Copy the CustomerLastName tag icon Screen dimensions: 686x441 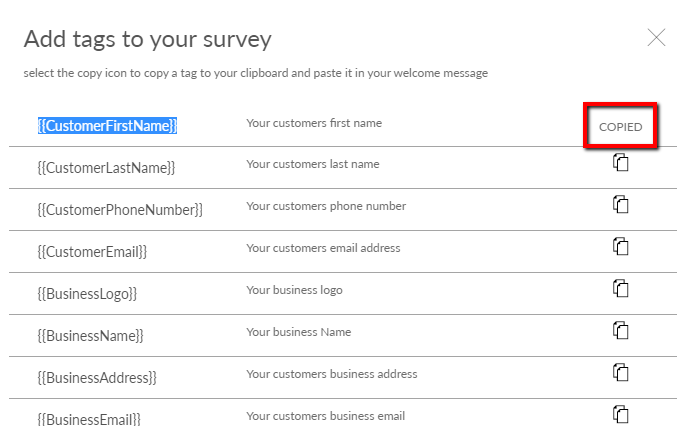[620, 163]
